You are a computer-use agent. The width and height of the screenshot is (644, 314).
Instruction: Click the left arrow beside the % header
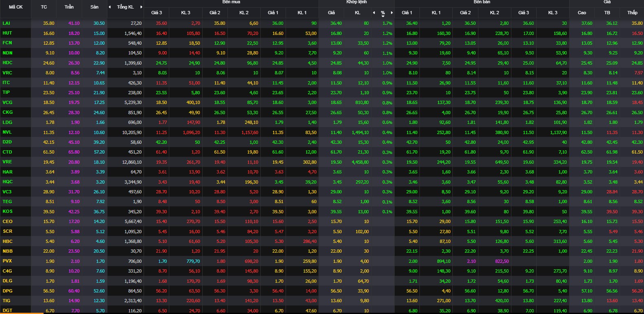click(x=374, y=13)
